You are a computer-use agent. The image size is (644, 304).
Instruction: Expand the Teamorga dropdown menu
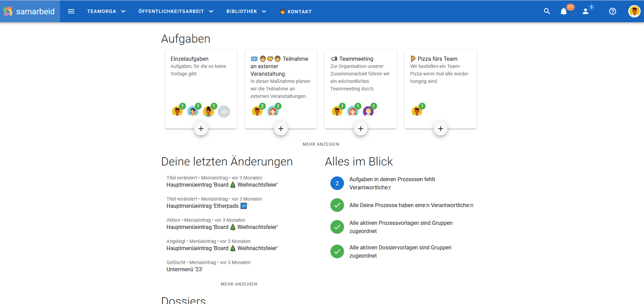[106, 11]
